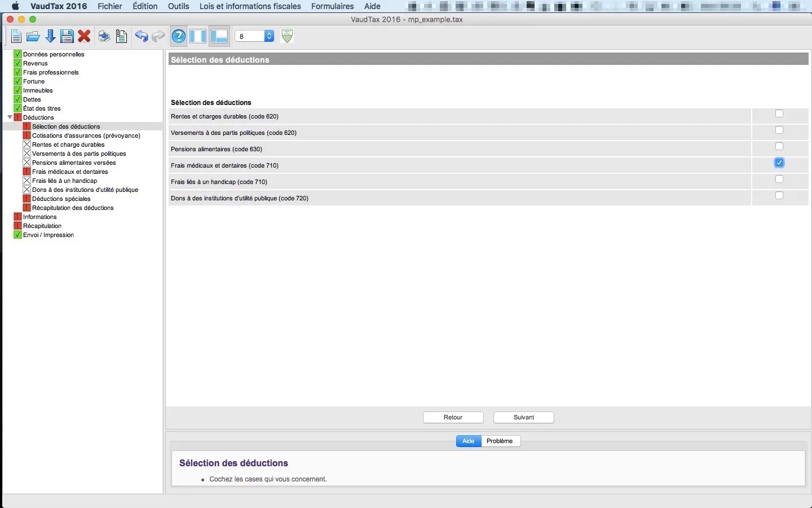Select Rentes et charge durables tree item
Viewport: 812px width, 508px height.
tap(68, 144)
